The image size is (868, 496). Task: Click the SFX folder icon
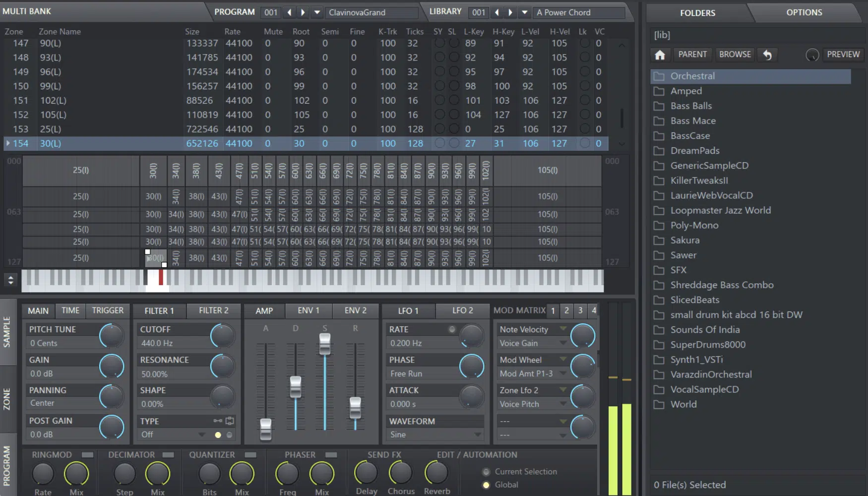(x=659, y=270)
